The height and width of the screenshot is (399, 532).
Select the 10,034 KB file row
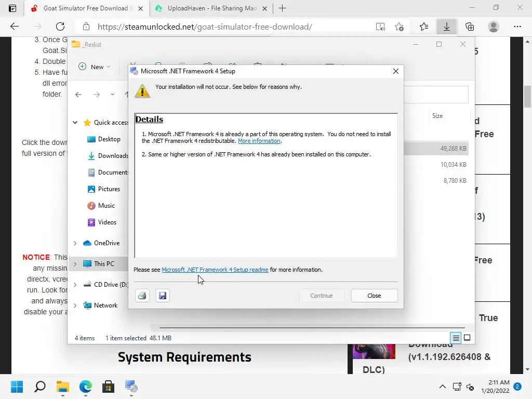[436, 165]
